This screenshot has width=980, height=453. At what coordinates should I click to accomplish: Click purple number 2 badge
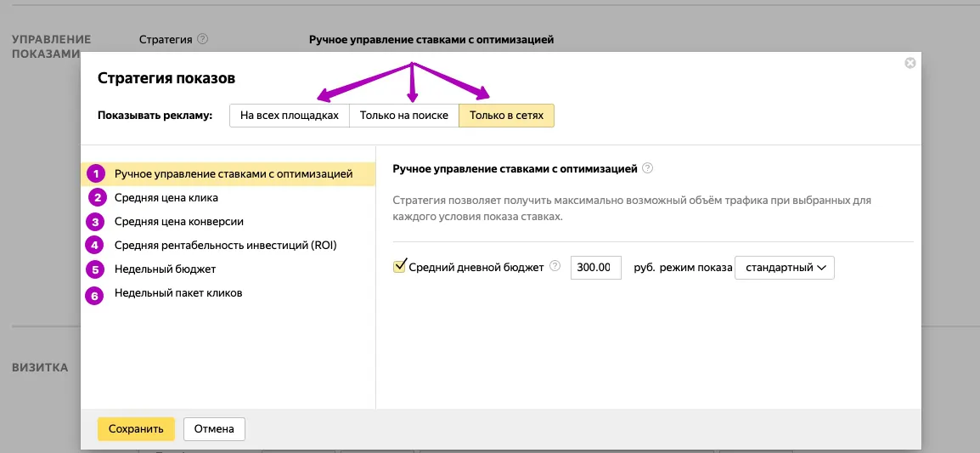click(x=95, y=198)
